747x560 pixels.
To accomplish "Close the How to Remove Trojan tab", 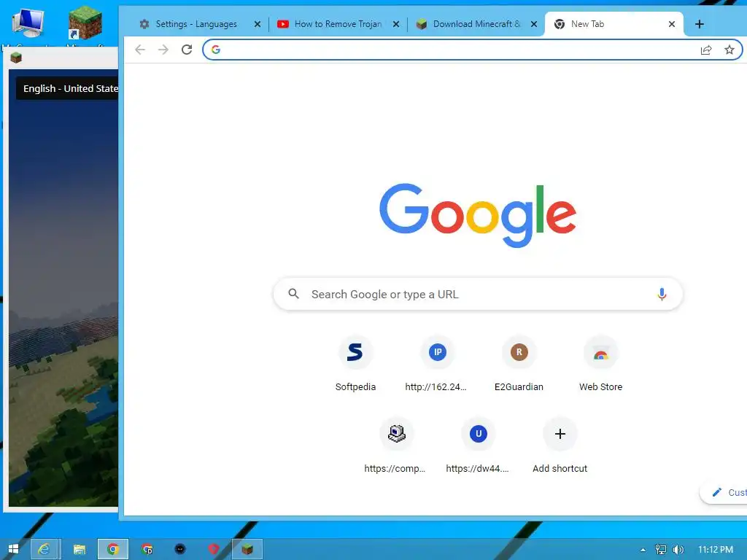I will [396, 24].
